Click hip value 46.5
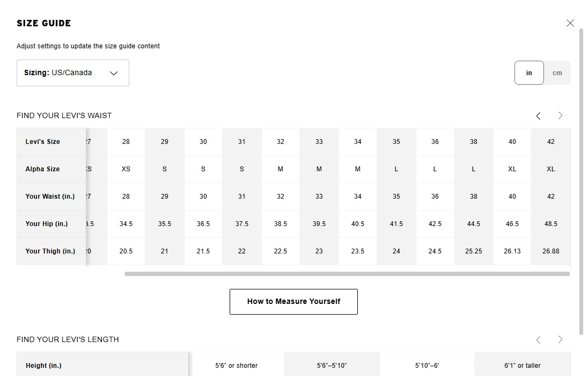Image resolution: width=588 pixels, height=385 pixels. [x=512, y=224]
